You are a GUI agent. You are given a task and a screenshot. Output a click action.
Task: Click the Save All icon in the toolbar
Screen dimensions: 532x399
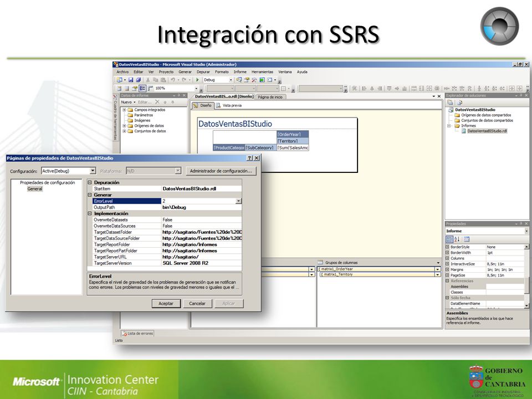pos(139,80)
